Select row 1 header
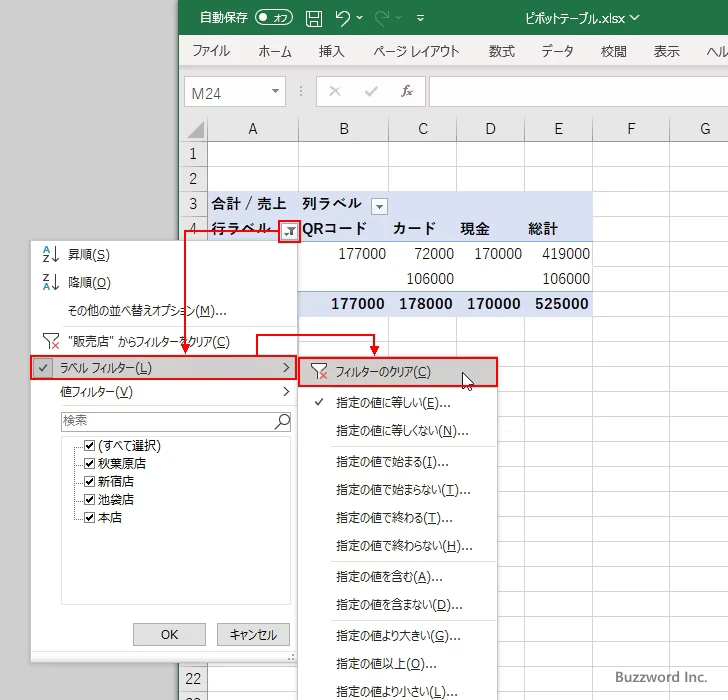This screenshot has width=728, height=700. (193, 154)
